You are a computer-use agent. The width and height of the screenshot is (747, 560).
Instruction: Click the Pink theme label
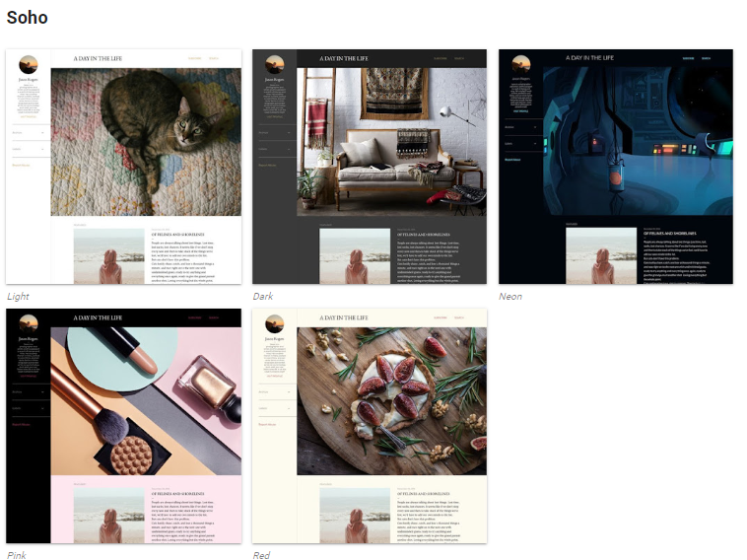point(17,555)
